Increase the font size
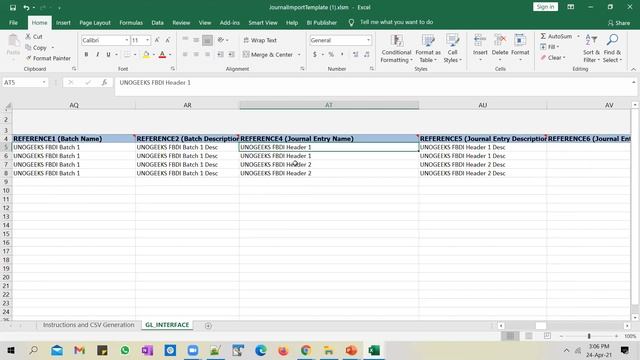Viewport: 640px width, 360px height. (157, 40)
